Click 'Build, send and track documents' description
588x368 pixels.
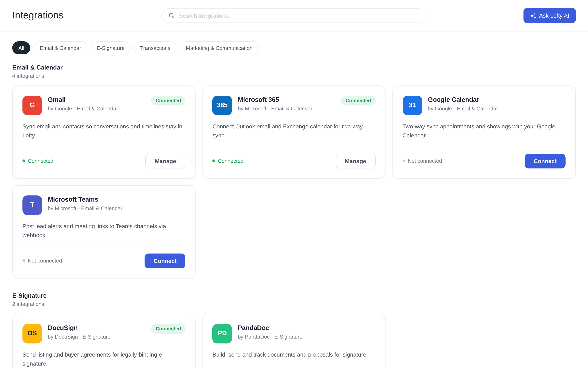click(290, 355)
